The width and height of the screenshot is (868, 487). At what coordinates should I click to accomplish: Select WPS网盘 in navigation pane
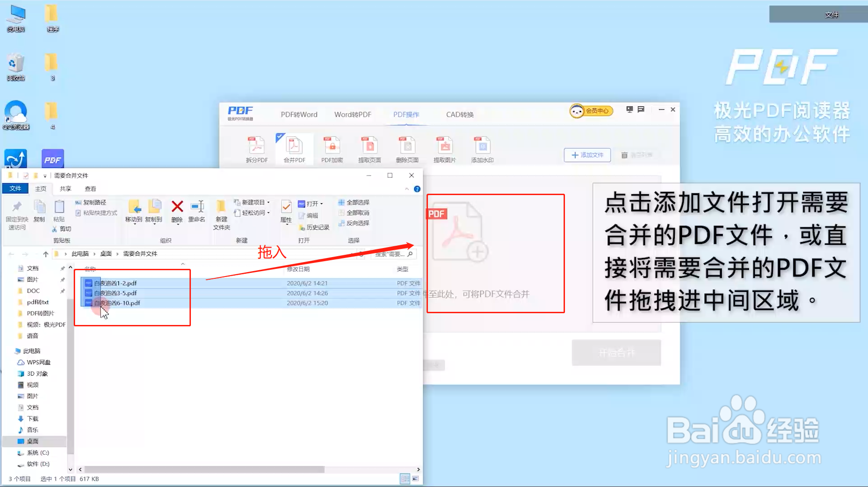[38, 362]
